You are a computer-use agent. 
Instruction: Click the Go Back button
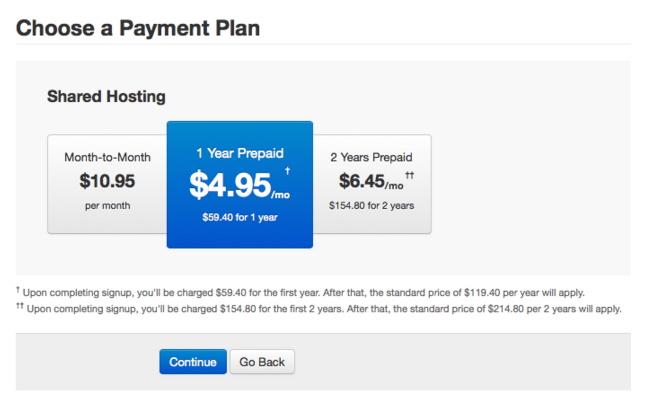coord(262,362)
